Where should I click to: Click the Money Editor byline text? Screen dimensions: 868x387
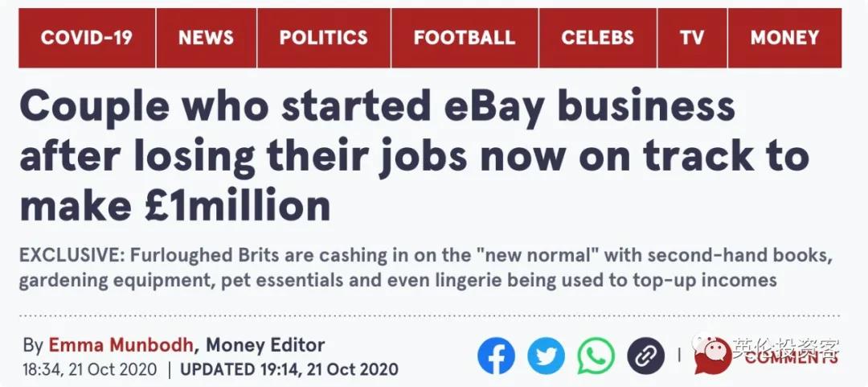(265, 345)
